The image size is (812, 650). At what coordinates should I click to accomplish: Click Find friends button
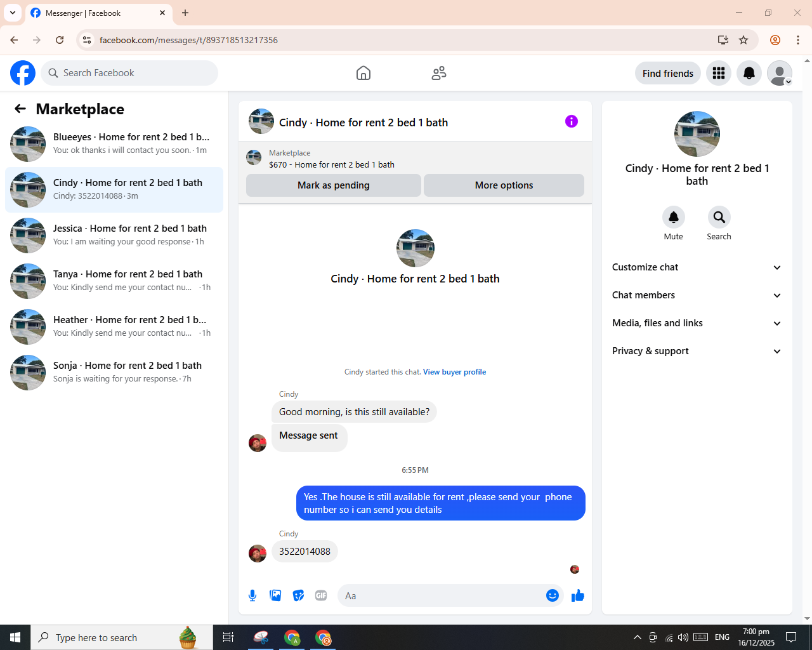(668, 73)
